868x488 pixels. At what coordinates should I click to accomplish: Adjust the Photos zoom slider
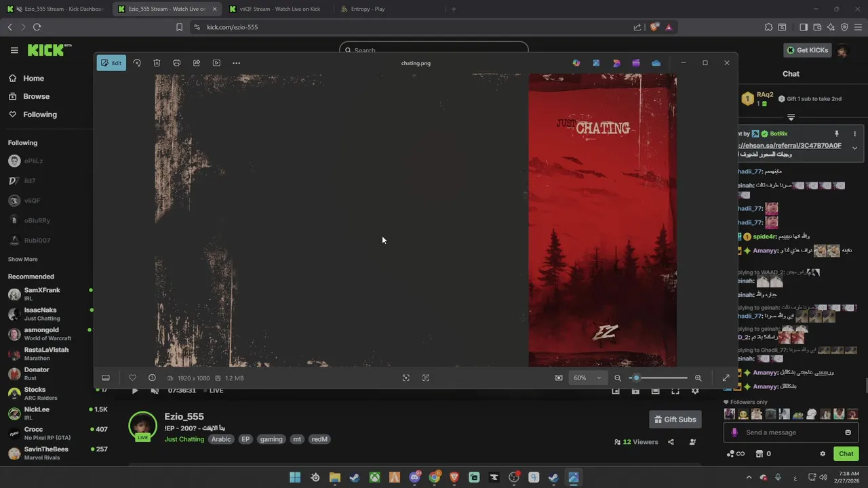coord(658,378)
